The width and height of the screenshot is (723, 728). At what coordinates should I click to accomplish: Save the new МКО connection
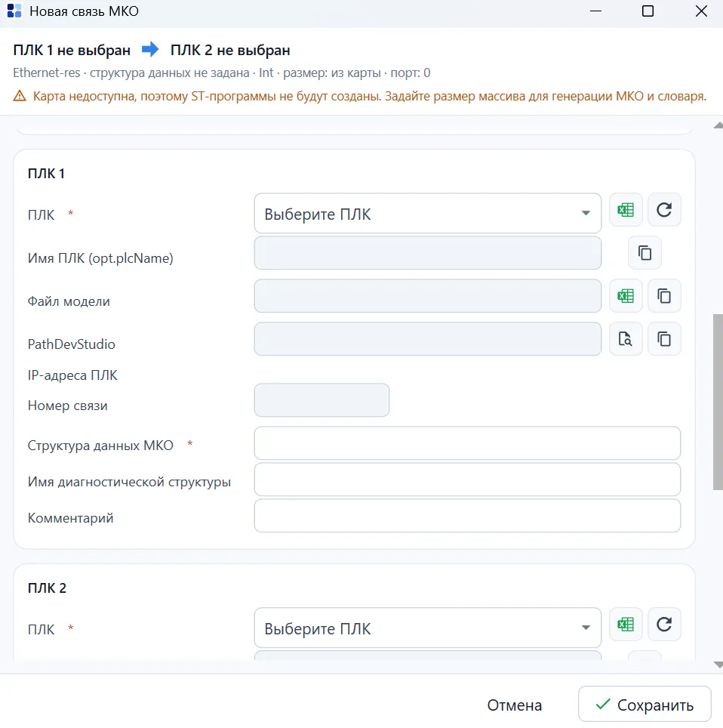(645, 705)
